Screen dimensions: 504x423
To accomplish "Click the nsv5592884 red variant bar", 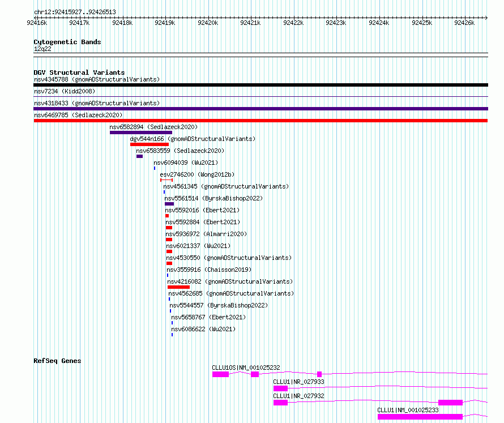I will pos(169,228).
